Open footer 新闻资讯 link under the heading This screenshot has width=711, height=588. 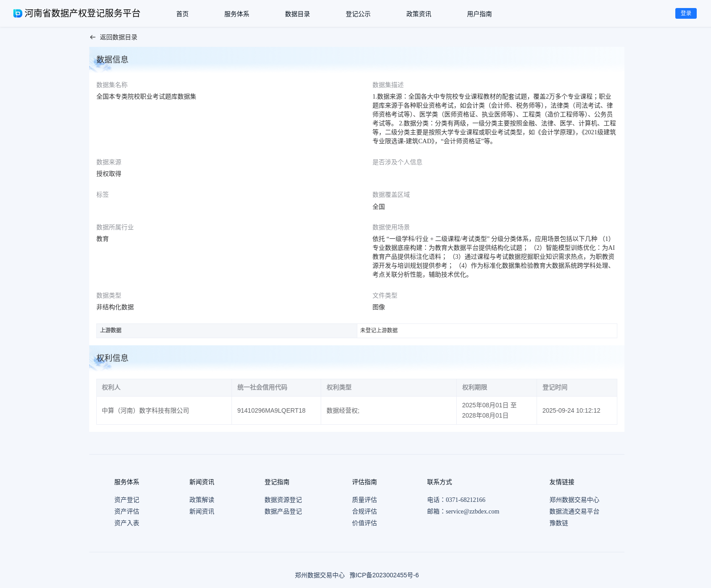[x=202, y=511]
